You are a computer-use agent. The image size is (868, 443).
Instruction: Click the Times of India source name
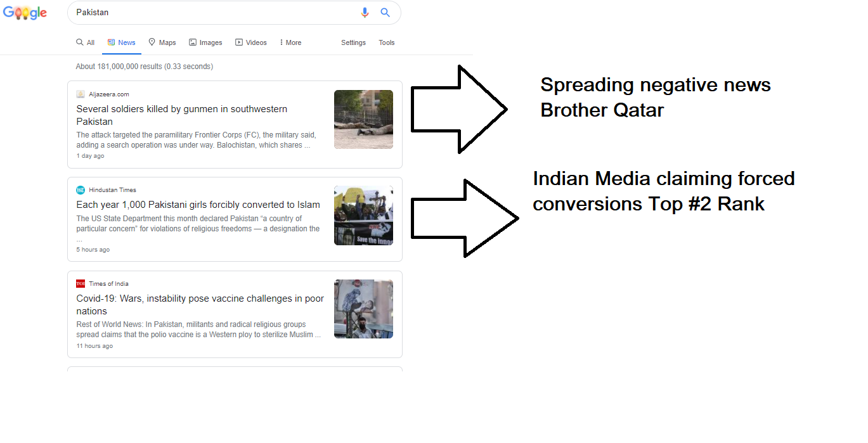point(108,283)
